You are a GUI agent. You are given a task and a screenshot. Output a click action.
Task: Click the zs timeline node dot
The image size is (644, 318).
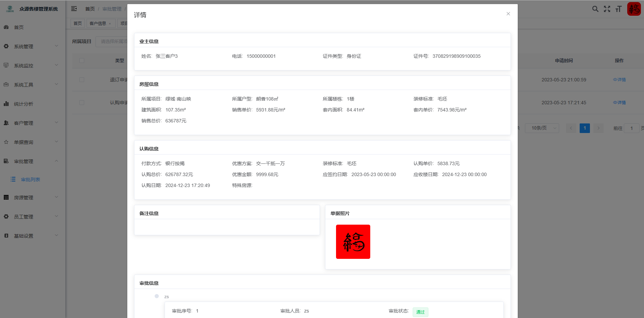coord(157,296)
